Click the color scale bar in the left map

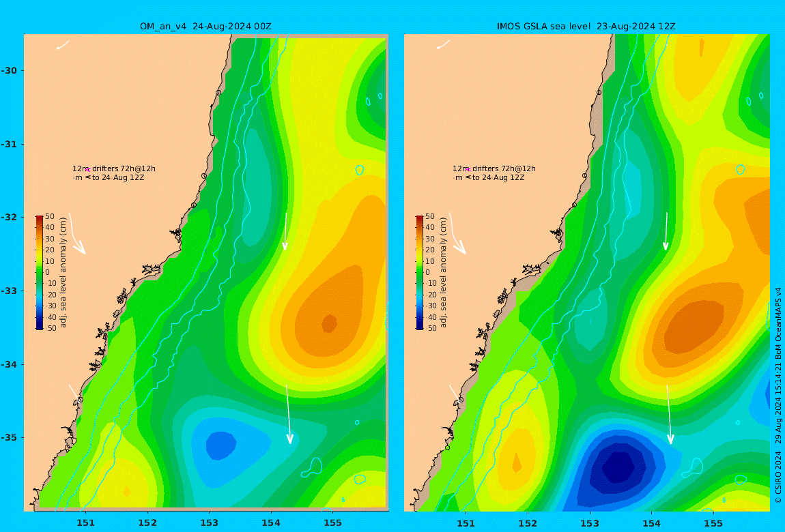pyautogui.click(x=40, y=273)
